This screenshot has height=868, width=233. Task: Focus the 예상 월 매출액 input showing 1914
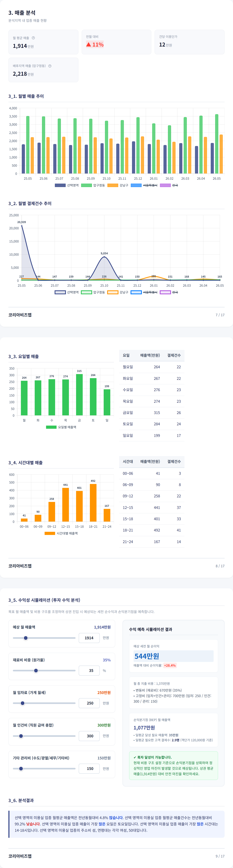point(89,638)
